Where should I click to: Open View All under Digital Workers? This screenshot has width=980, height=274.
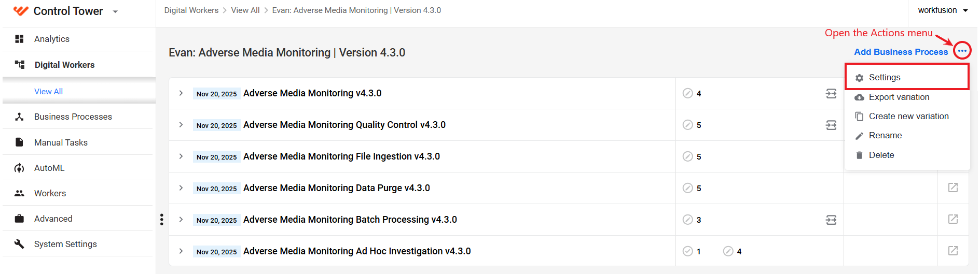(48, 91)
